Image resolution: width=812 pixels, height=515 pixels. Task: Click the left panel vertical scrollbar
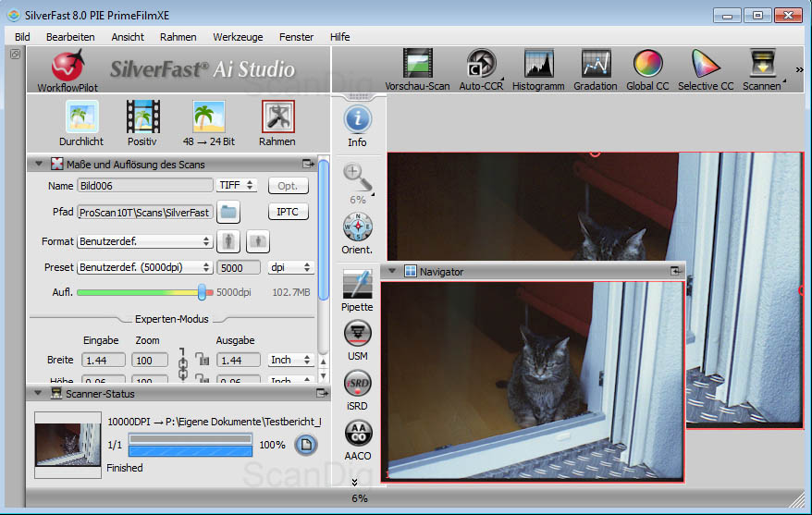tap(323, 230)
